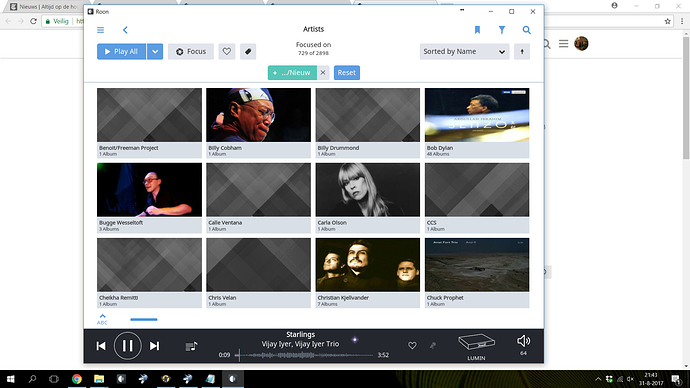Open the Roon hamburger menu

(100, 30)
